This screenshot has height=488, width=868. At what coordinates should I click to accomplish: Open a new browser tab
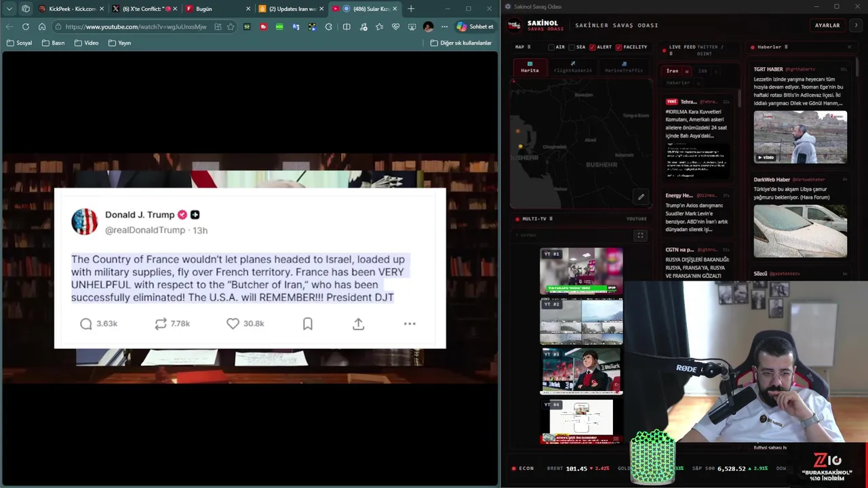[x=411, y=9]
